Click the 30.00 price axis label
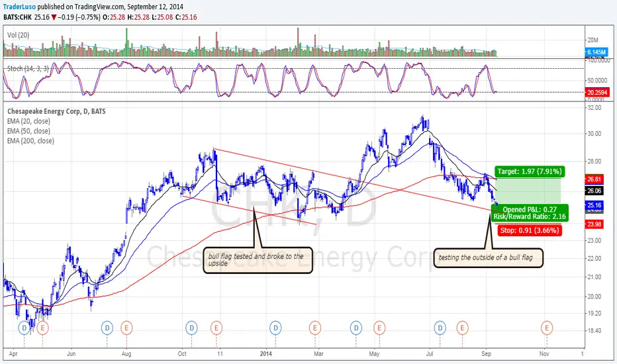Screen dimensions: 617x364 [x=594, y=134]
